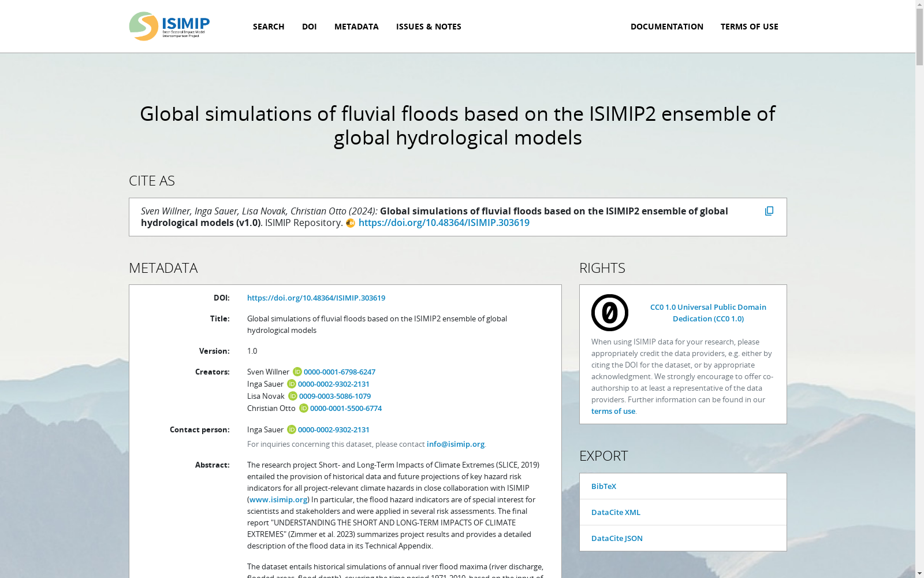Open Inga Sauer's creator ORCID link
Viewport: 924px width, 578px height.
click(x=334, y=384)
